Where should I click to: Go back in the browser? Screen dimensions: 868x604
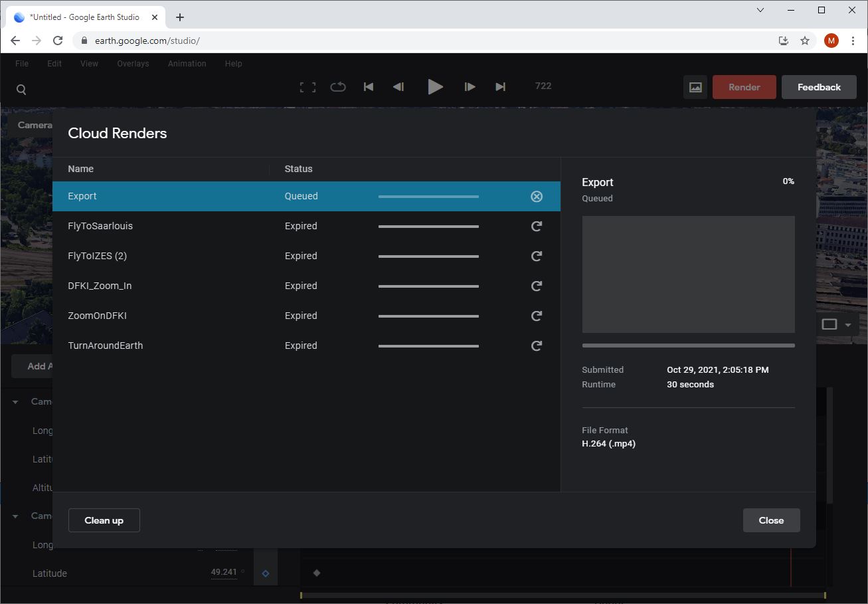pos(15,41)
